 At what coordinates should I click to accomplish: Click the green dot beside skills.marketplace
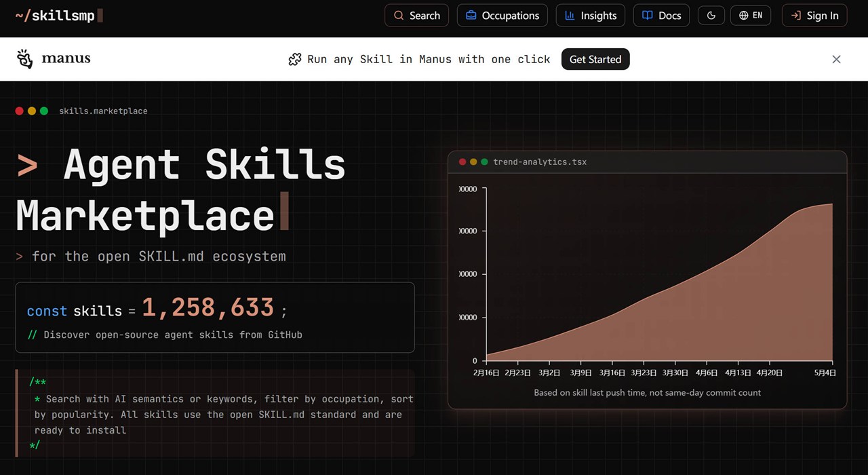44,111
